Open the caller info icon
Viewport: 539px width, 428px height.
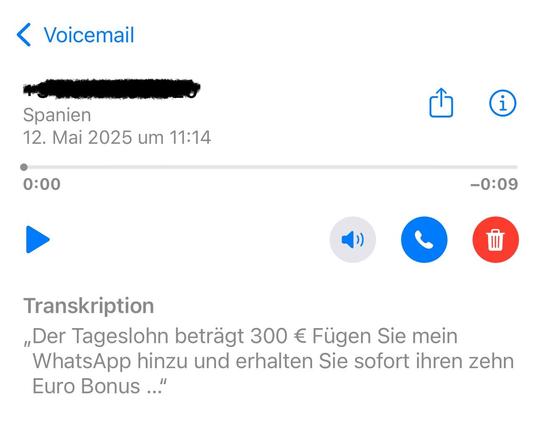click(502, 103)
